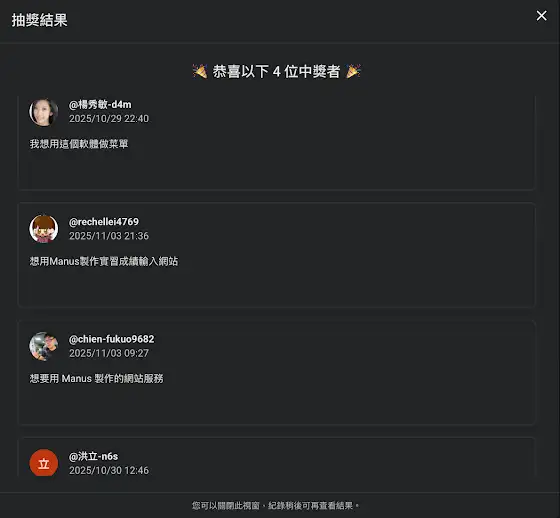Screen dimensions: 560x518
Task: Click left party popper emoji
Action: click(200, 71)
